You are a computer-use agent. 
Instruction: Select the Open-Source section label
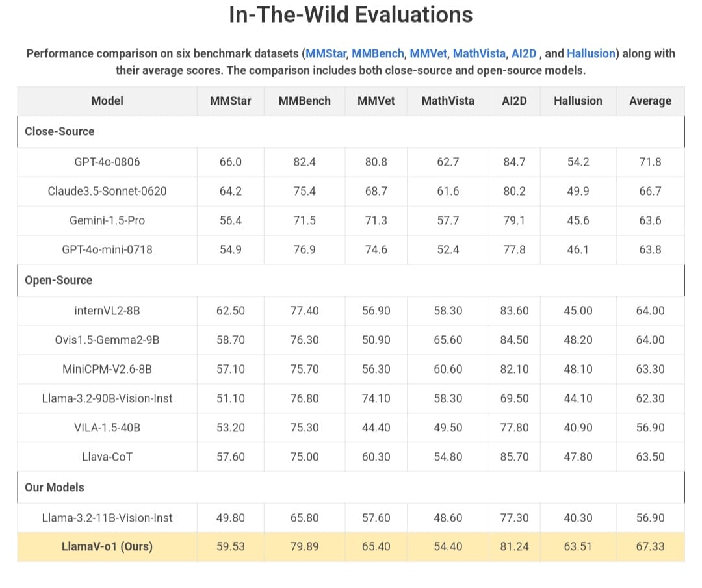(x=58, y=280)
